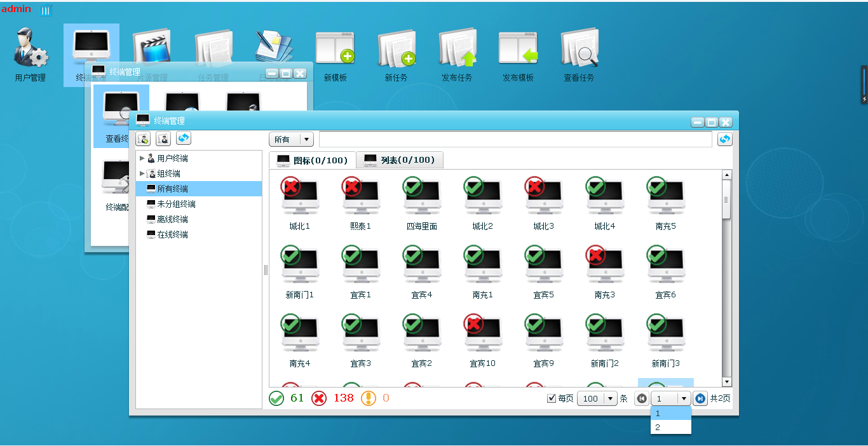Select terminal 宜宾9
868x446 pixels.
pos(544,341)
